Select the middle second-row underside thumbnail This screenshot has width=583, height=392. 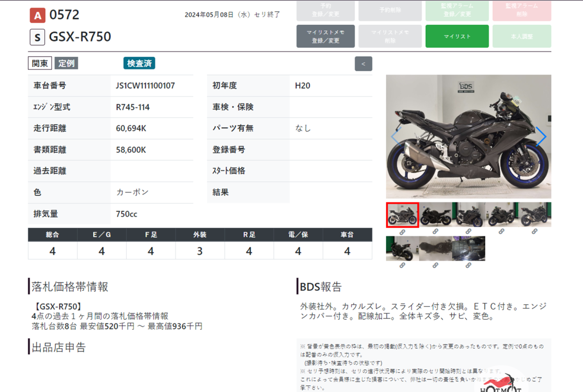(436, 248)
